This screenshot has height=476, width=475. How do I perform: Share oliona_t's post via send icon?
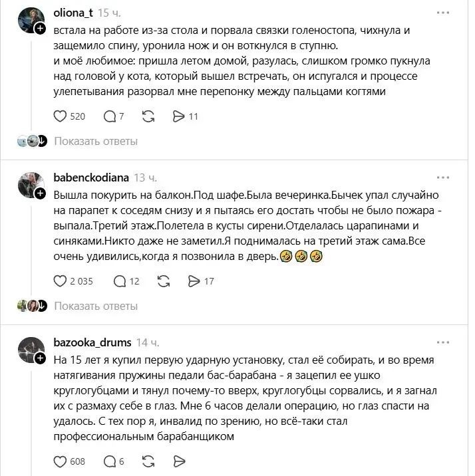[178, 116]
